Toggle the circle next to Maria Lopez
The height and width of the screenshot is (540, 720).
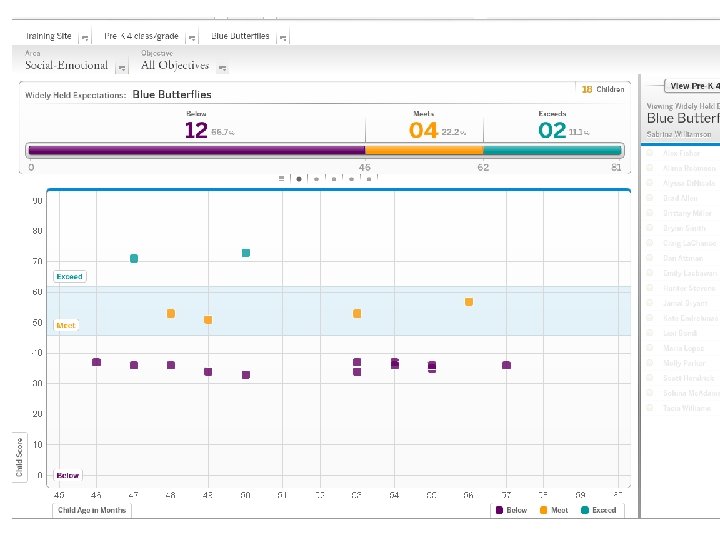650,348
